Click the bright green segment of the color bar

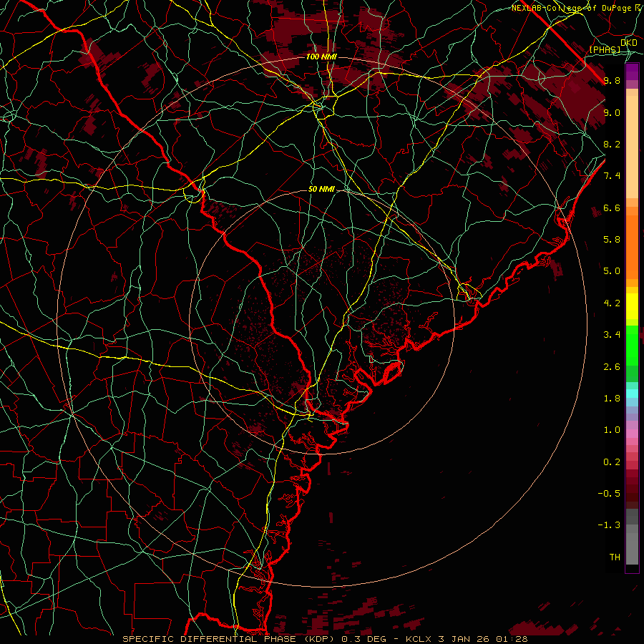[x=632, y=345]
